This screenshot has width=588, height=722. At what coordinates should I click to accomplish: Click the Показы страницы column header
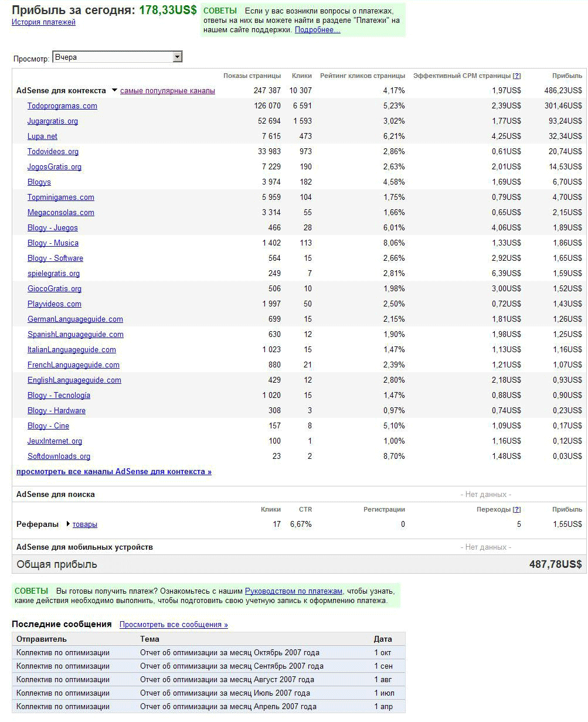252,76
